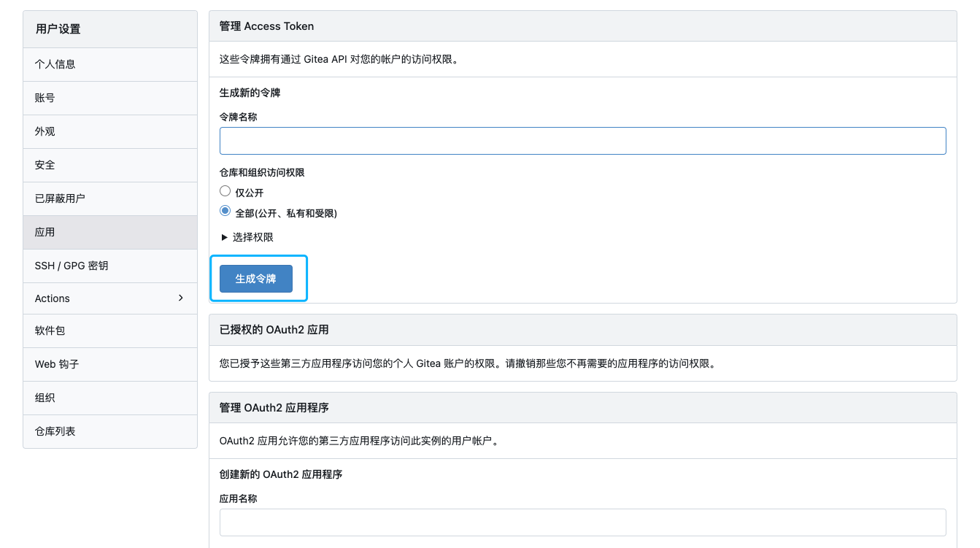Expand the Actions submenu chevron
Image resolution: width=980 pixels, height=548 pixels.
(x=180, y=298)
